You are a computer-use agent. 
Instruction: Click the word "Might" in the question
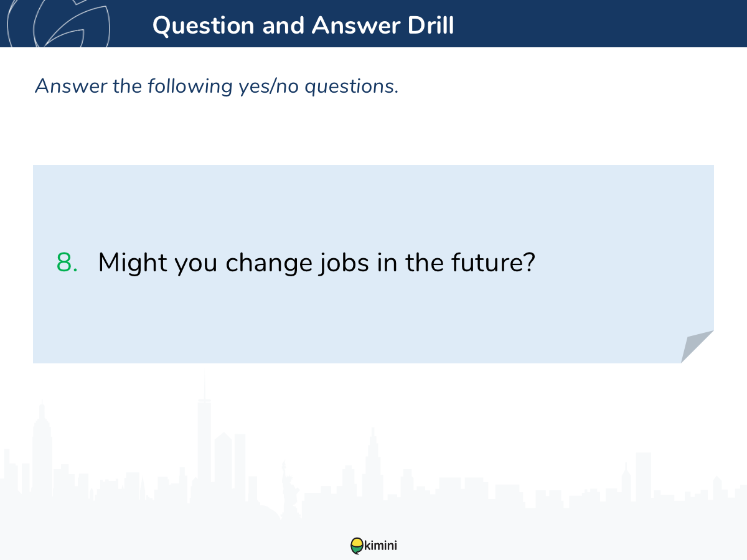pos(133,263)
